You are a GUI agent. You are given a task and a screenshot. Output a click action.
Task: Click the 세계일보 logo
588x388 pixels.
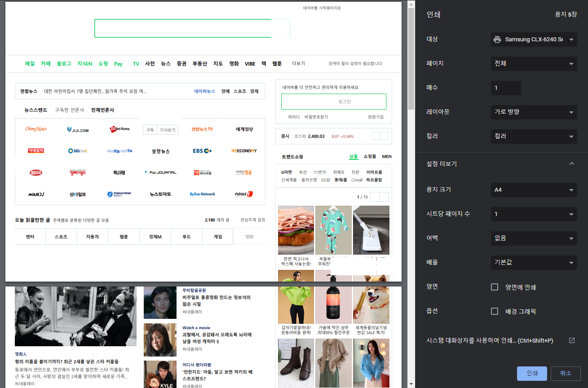pyautogui.click(x=244, y=129)
